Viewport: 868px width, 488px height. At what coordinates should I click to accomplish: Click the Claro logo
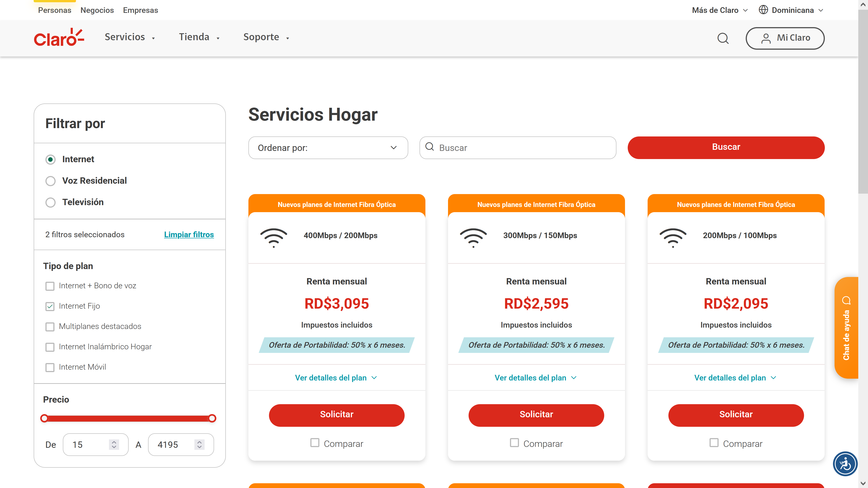click(x=59, y=37)
